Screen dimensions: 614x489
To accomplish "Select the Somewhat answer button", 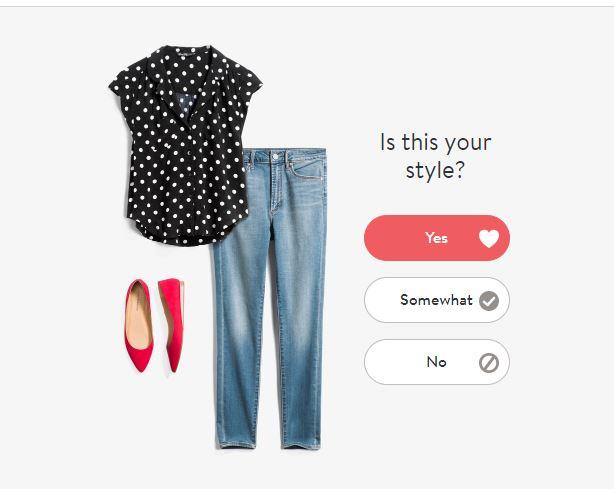I will point(437,300).
